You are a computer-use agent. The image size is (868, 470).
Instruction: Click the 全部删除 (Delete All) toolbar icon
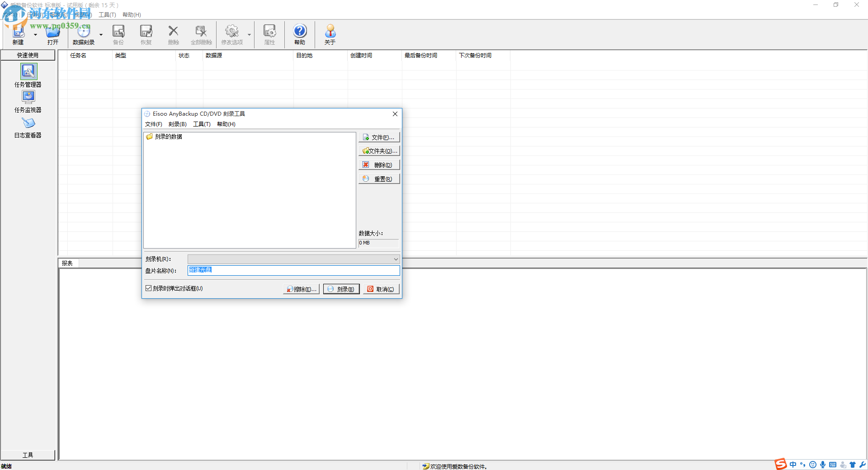coord(201,34)
